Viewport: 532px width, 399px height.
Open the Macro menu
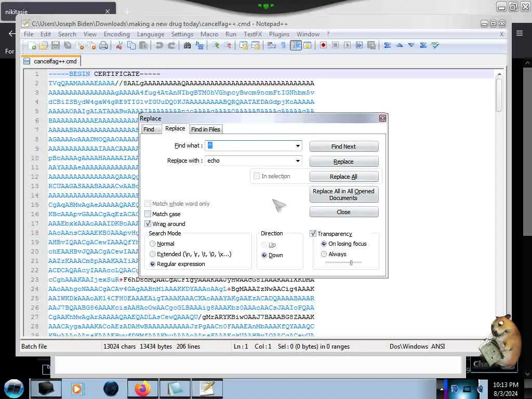tap(209, 34)
